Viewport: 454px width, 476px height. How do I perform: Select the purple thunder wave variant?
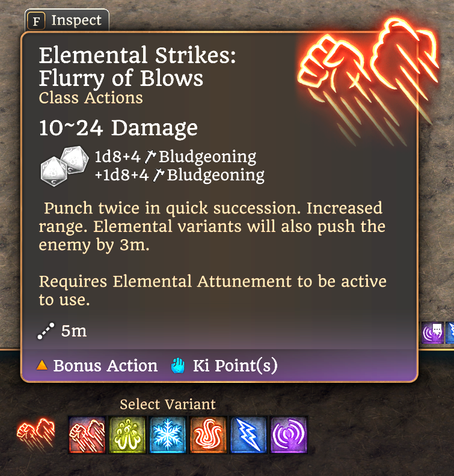tap(289, 435)
